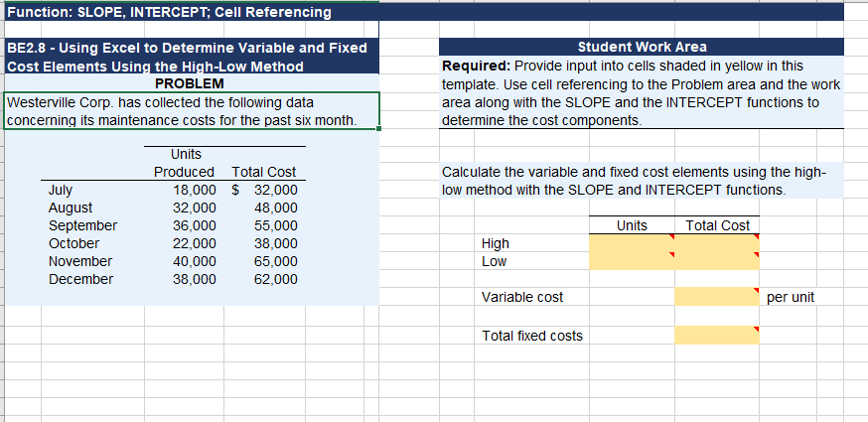
Task: Select the yellow Low Total Cost cell
Action: click(717, 261)
